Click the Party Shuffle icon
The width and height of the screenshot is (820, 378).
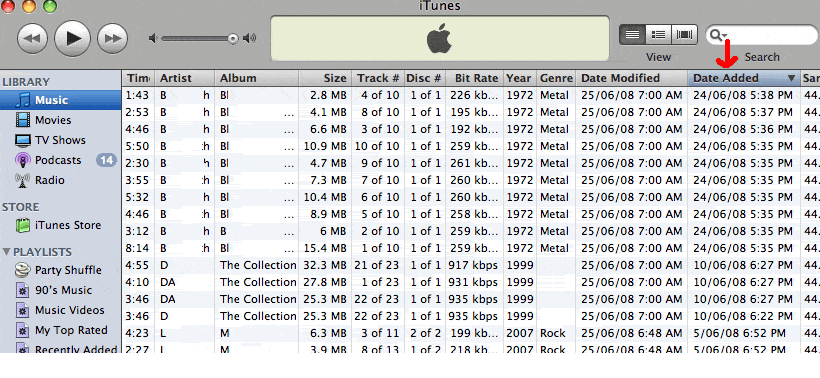(22, 270)
